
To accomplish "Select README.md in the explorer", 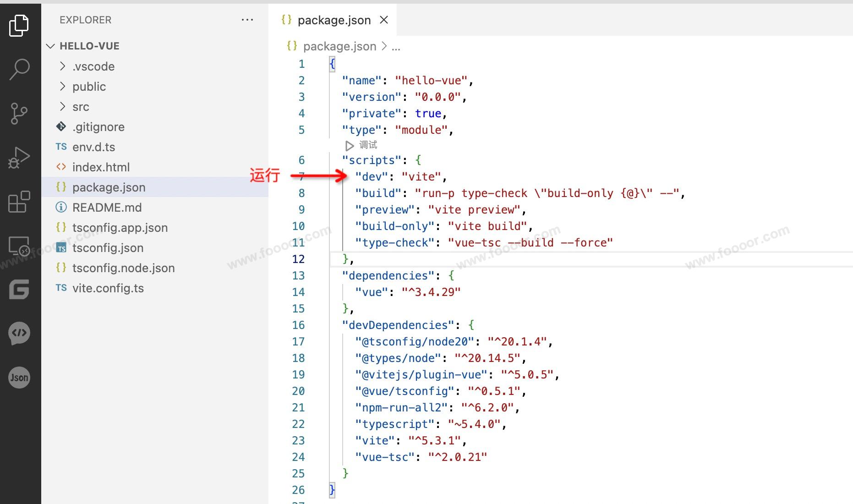I will pos(107,208).
